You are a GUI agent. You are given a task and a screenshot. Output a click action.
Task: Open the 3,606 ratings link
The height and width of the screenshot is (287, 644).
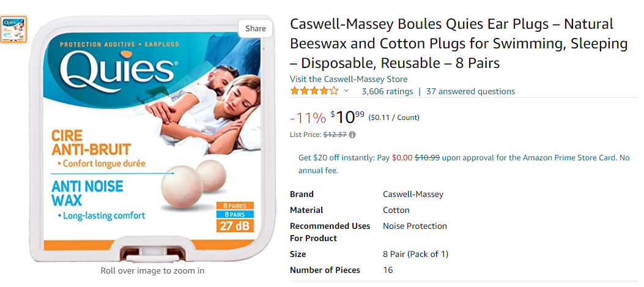point(387,91)
